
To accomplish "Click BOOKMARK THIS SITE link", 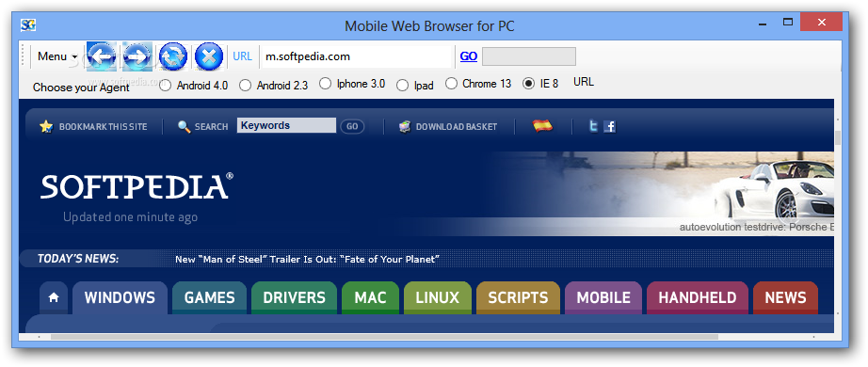I will tap(103, 127).
